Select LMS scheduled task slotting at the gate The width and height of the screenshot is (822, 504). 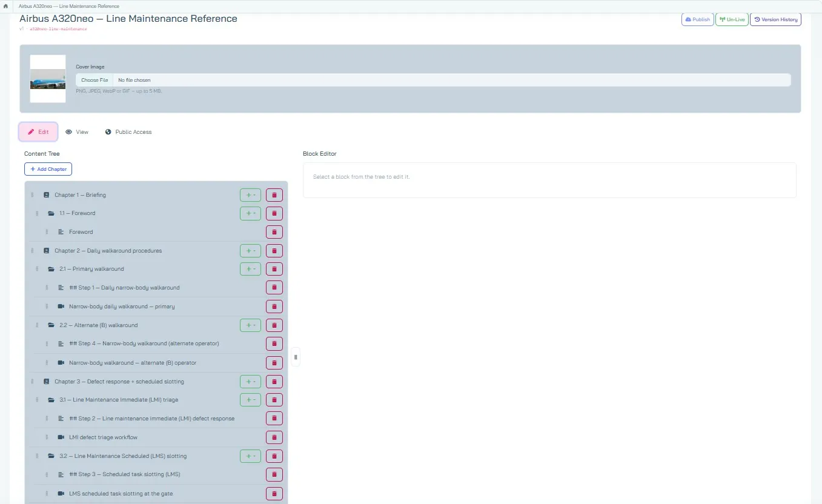click(121, 494)
